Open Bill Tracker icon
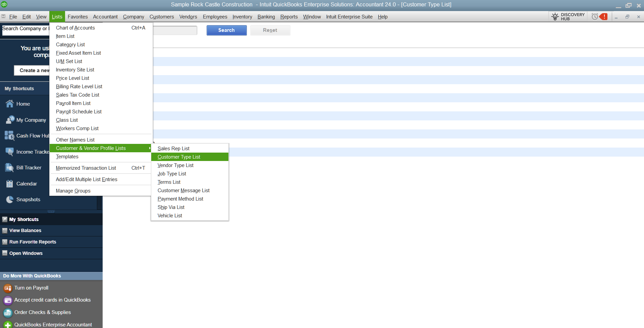 tap(10, 167)
